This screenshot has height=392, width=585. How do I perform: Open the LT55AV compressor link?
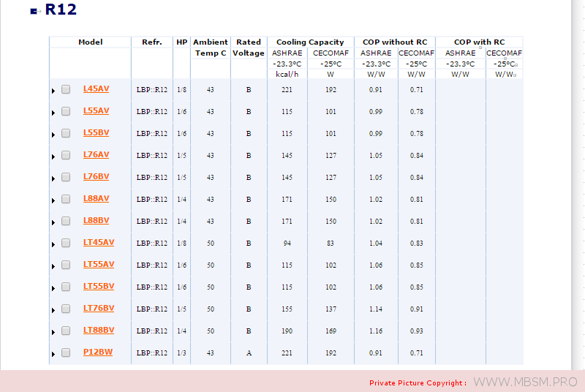99,264
